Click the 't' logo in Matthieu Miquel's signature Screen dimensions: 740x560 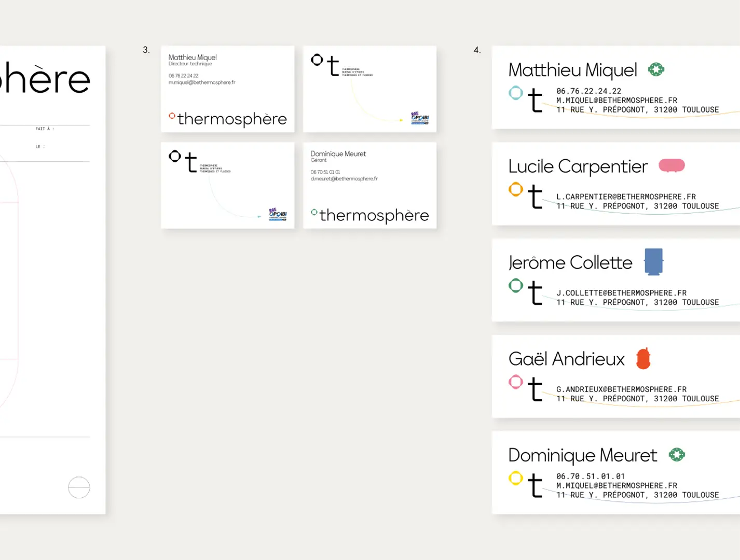click(535, 100)
